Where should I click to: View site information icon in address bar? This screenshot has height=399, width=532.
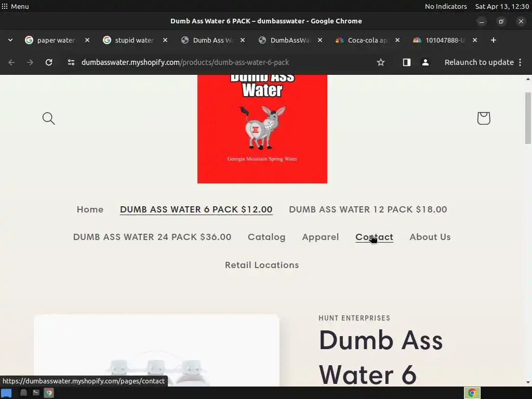[x=71, y=62]
